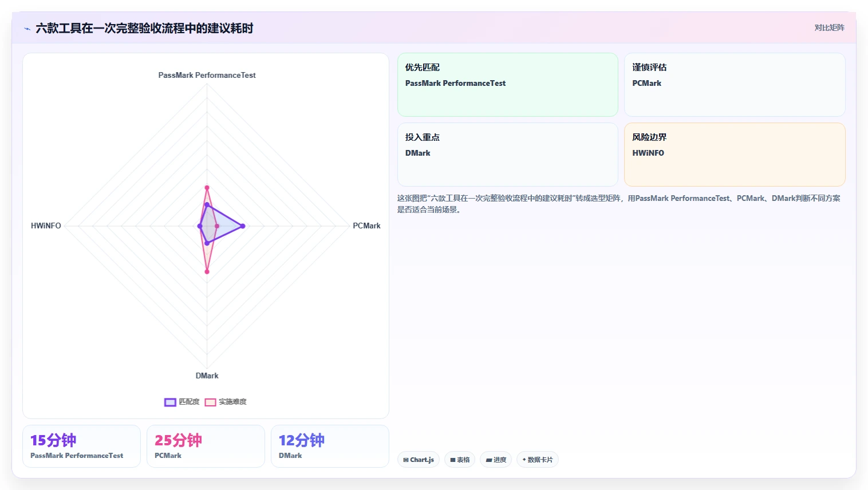Click the pink 实施难度 point toward PassMark axis
Viewport: 868px width, 490px height.
207,188
